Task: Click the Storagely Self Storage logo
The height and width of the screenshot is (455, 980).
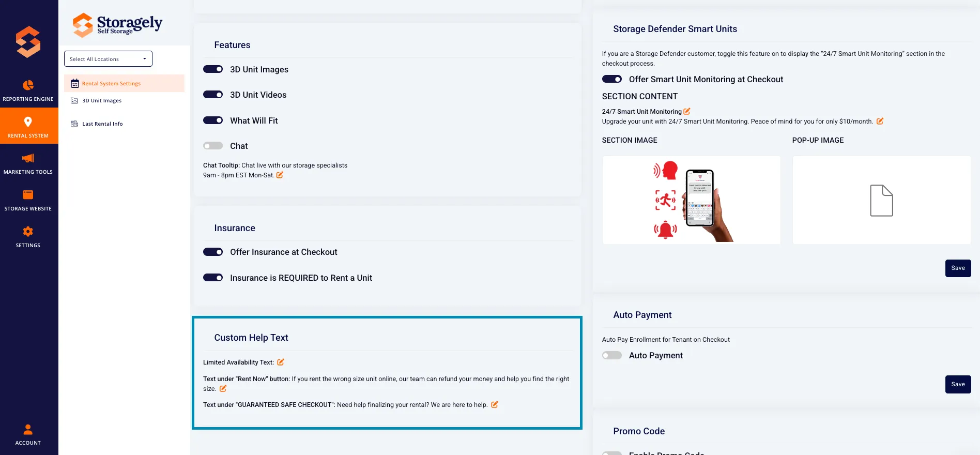Action: click(x=117, y=25)
